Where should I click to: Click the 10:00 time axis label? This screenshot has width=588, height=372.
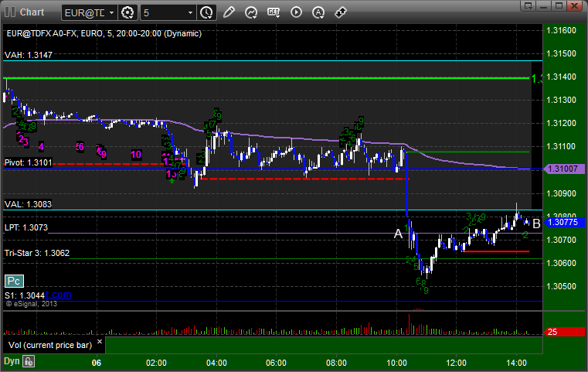click(x=396, y=363)
